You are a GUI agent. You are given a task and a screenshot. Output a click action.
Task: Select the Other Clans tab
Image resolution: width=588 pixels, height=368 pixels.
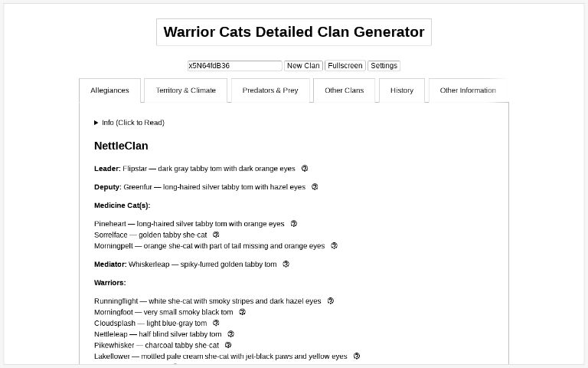point(345,90)
